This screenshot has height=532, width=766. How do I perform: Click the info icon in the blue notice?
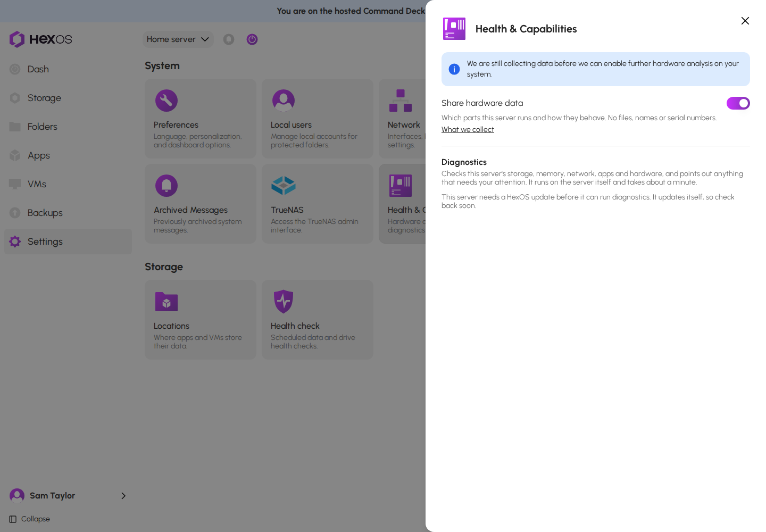tap(454, 69)
